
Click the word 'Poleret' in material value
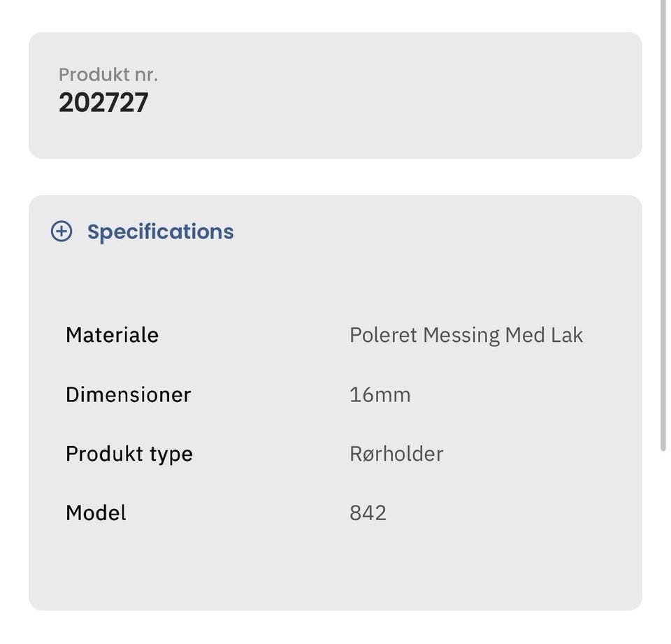coord(383,335)
